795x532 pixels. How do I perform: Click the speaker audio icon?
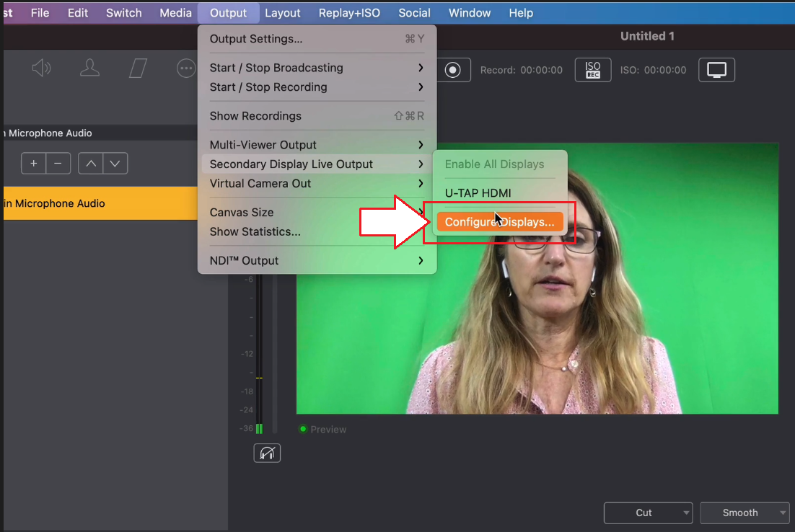pyautogui.click(x=42, y=68)
